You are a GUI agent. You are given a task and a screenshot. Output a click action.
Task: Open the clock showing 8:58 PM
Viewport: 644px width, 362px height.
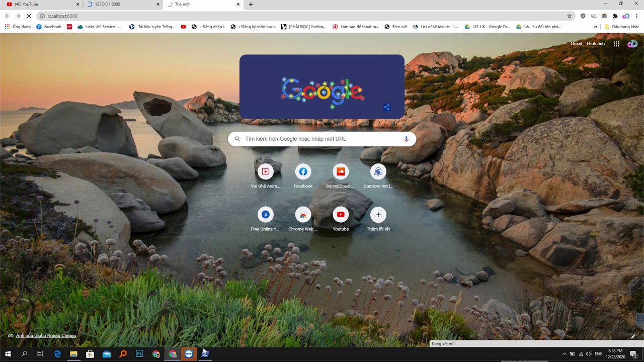[615, 354]
